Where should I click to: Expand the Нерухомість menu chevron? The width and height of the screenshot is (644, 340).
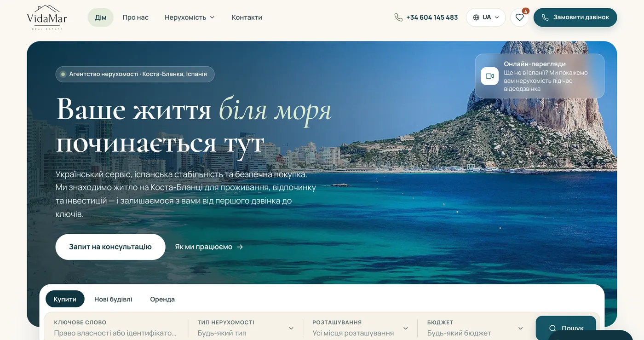212,17
